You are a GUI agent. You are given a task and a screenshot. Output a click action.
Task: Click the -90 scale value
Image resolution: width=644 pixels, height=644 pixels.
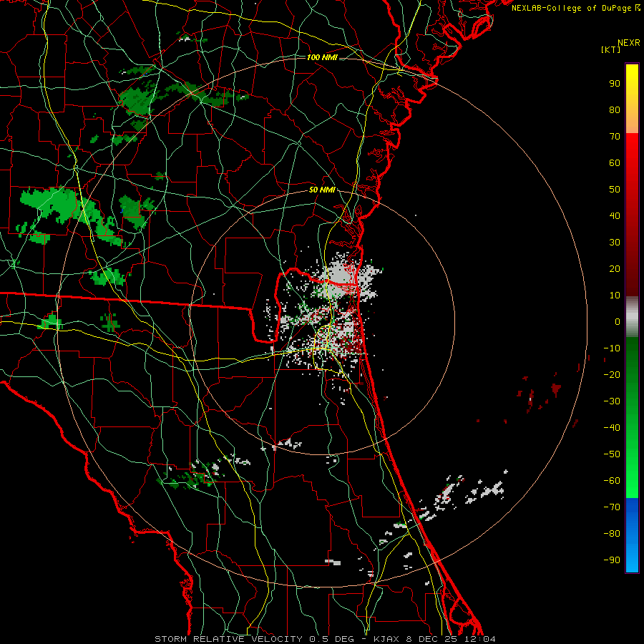pos(612,560)
